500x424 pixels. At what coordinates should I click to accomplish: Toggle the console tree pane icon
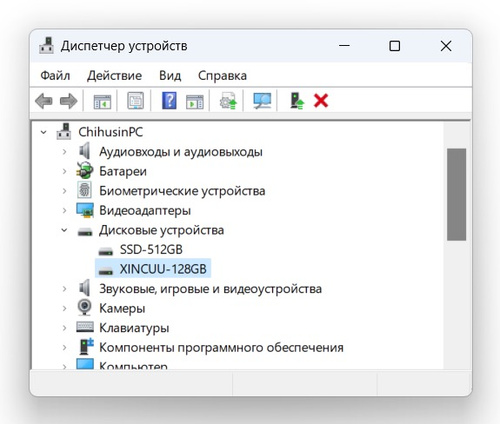pos(102,101)
